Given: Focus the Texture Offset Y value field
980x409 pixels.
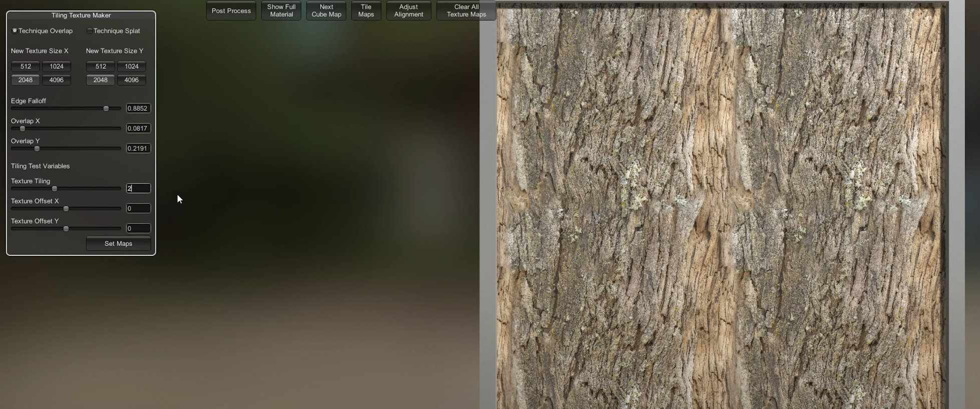Looking at the screenshot, I should [x=138, y=228].
